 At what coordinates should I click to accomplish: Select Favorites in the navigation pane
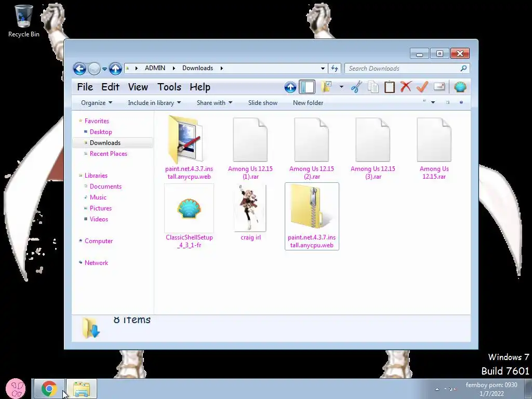tap(97, 121)
